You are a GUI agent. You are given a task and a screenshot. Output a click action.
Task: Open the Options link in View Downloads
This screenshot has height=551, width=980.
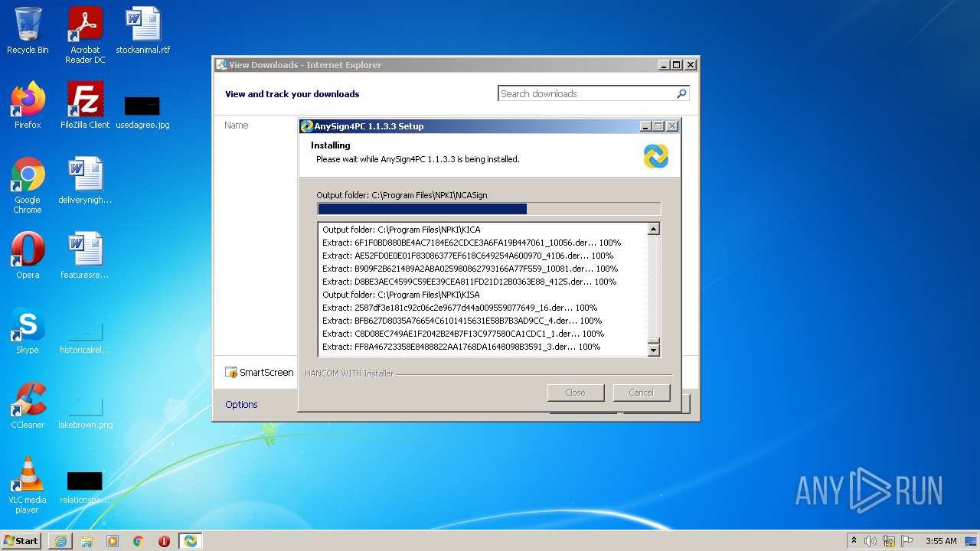click(x=241, y=404)
